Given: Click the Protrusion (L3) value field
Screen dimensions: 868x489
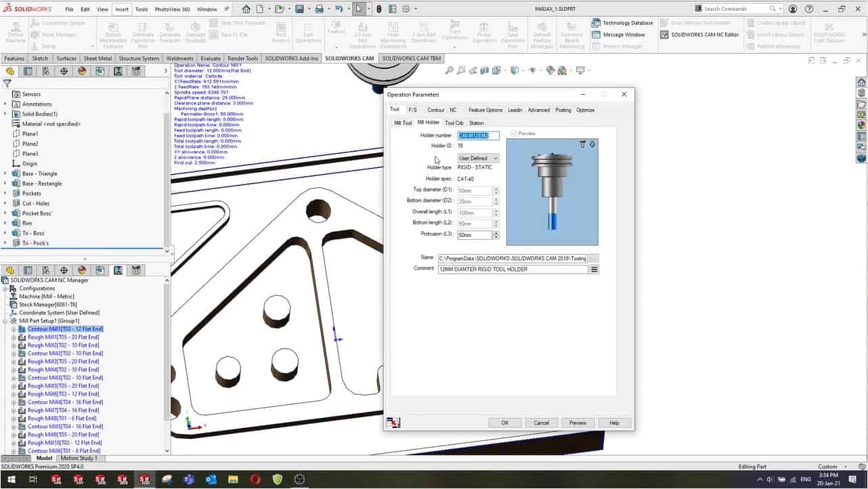Looking at the screenshot, I should click(x=474, y=235).
